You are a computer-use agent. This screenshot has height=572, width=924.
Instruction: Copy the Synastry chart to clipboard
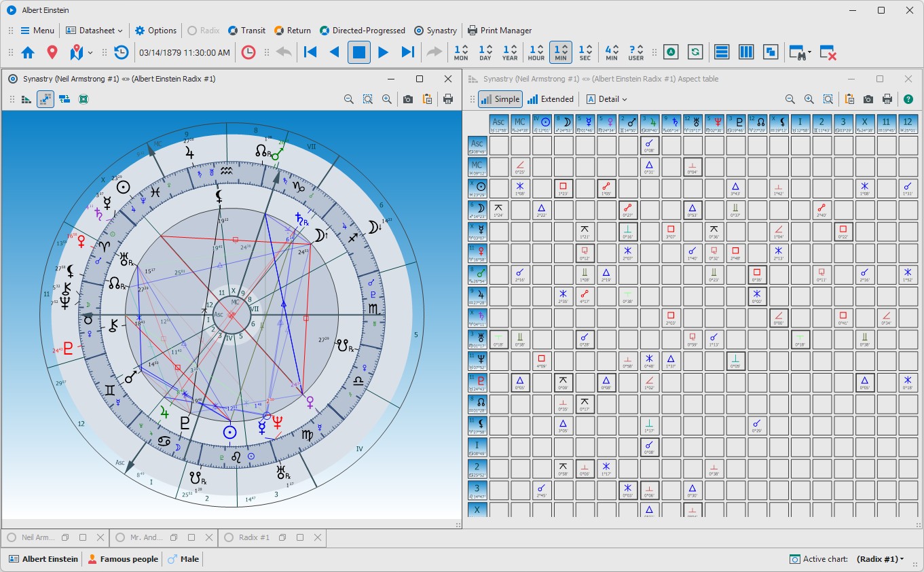[x=427, y=99]
